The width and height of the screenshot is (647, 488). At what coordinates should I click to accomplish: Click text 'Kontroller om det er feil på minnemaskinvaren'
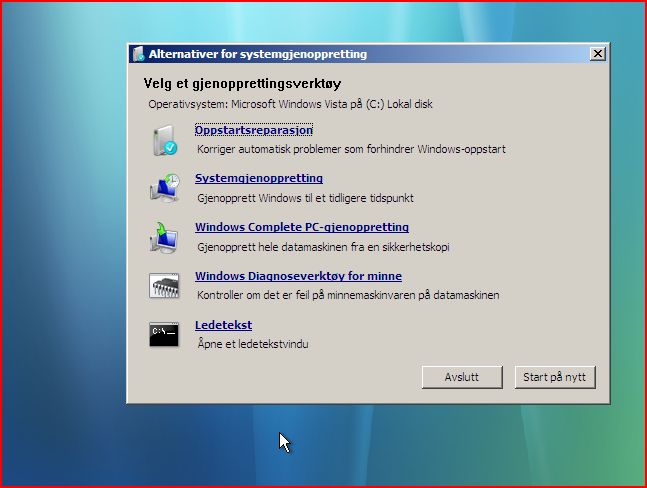click(x=306, y=295)
